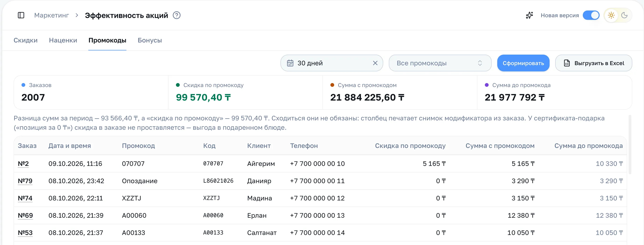Click the Сумма с промокодом column header
The image size is (644, 245).
pos(500,146)
